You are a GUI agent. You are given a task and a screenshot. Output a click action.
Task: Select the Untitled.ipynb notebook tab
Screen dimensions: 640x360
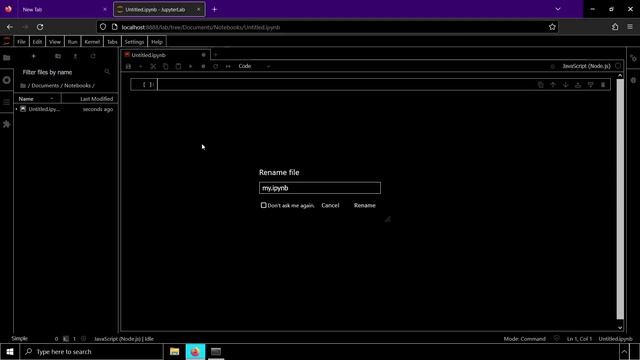click(165, 55)
